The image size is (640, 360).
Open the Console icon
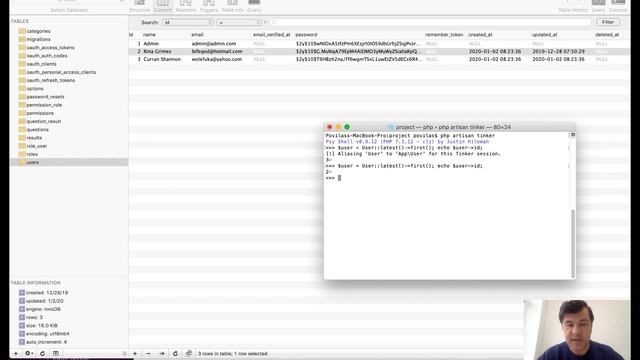[x=618, y=6]
